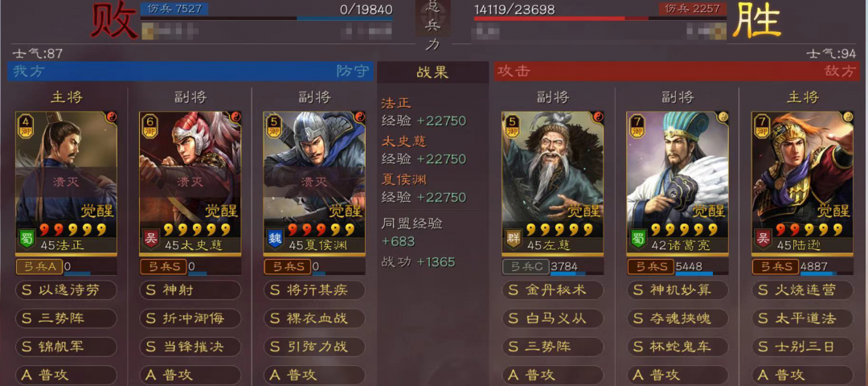Click the yin-yang icon on 陆逊 card
The width and height of the screenshot is (868, 386).
(x=848, y=117)
